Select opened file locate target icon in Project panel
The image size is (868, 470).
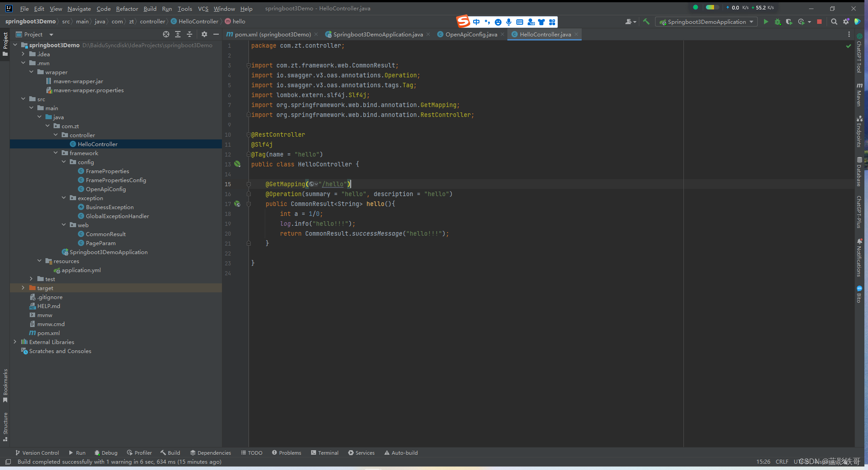(x=166, y=34)
